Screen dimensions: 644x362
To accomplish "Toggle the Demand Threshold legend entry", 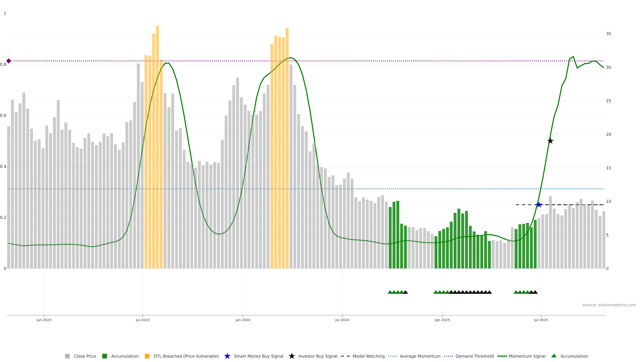I will pyautogui.click(x=474, y=356).
